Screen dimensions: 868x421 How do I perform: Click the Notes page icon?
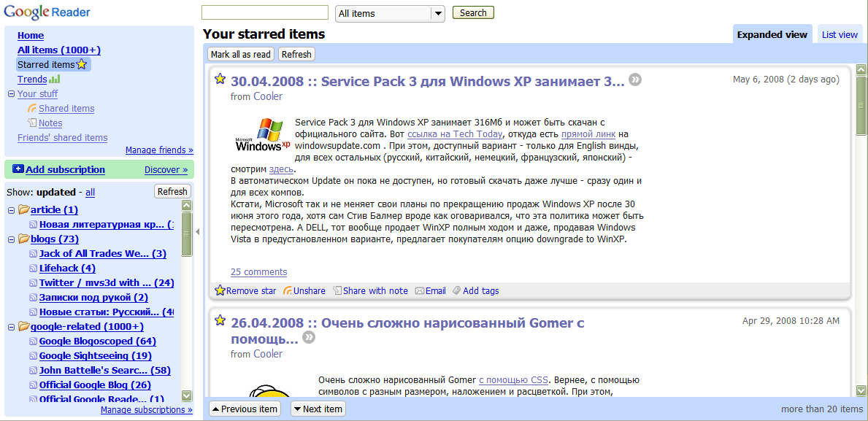(x=33, y=123)
